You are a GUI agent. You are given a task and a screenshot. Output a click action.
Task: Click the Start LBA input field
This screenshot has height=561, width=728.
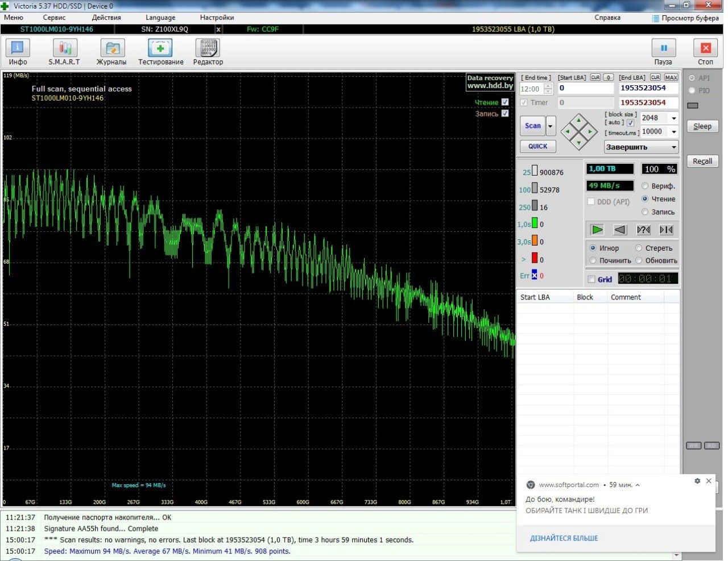[x=586, y=88]
